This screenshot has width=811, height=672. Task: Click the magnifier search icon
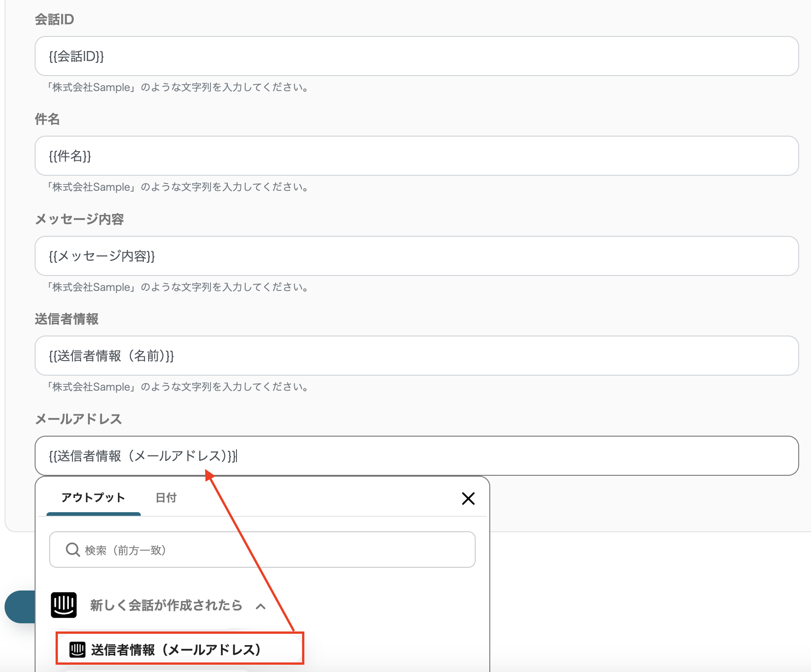(73, 550)
